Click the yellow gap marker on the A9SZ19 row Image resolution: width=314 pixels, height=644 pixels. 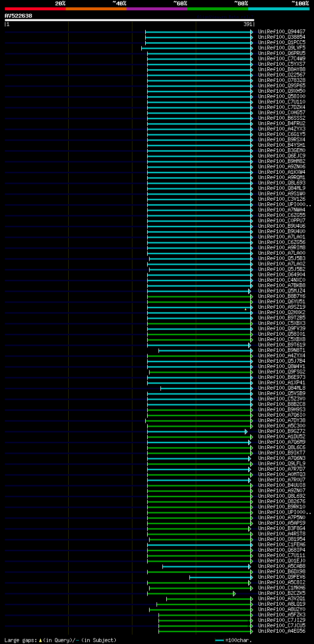(245, 309)
